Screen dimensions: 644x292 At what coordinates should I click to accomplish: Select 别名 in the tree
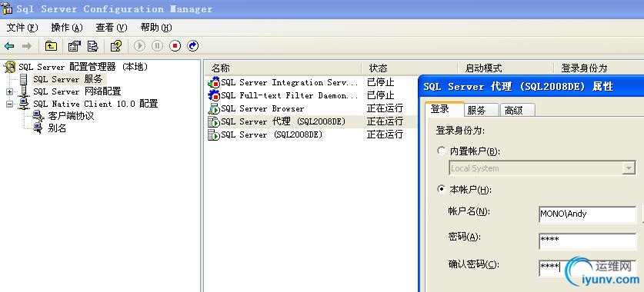point(57,128)
